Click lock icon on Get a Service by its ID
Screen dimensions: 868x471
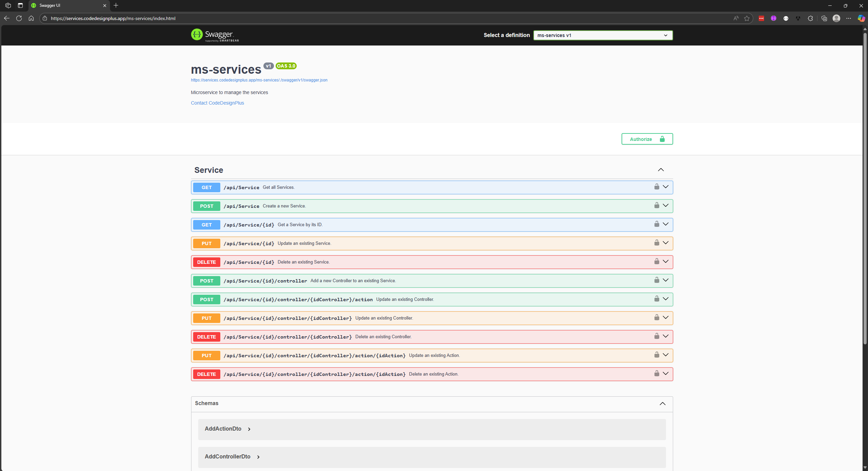point(657,224)
